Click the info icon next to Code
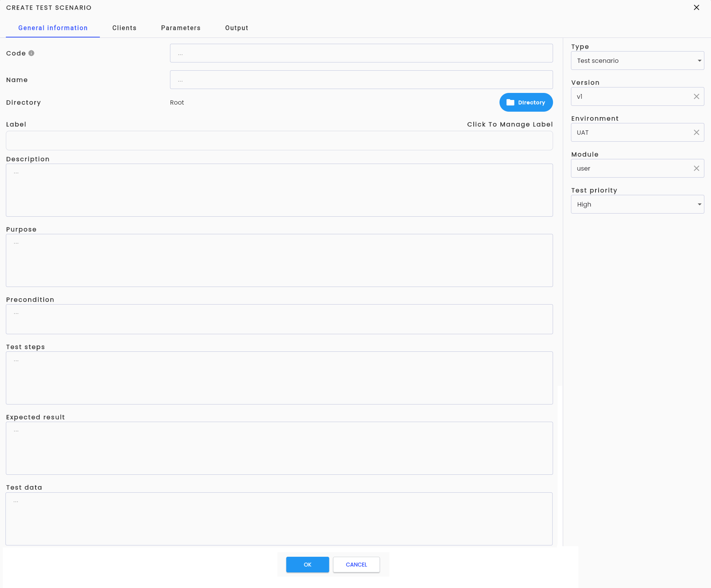 (x=31, y=53)
